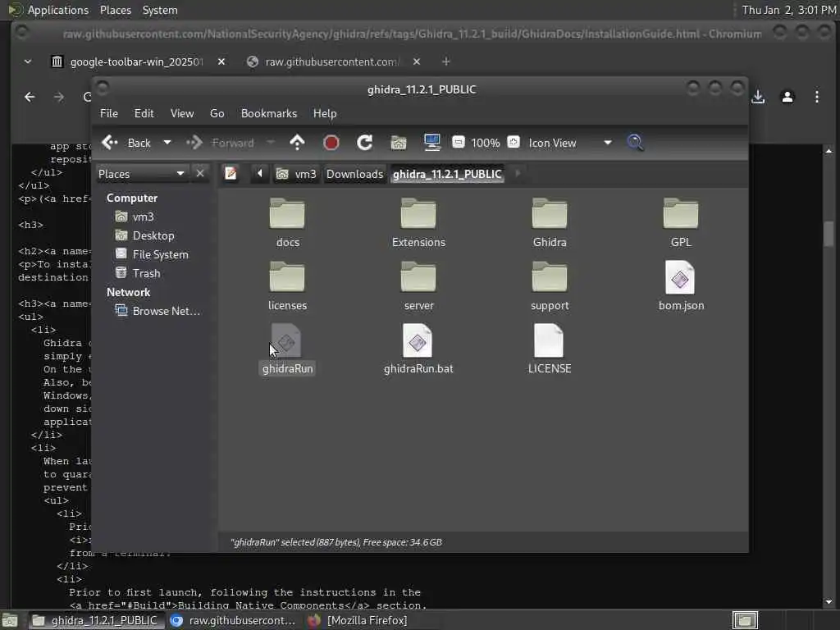
Task: Close the Places side pane
Action: coord(200,174)
